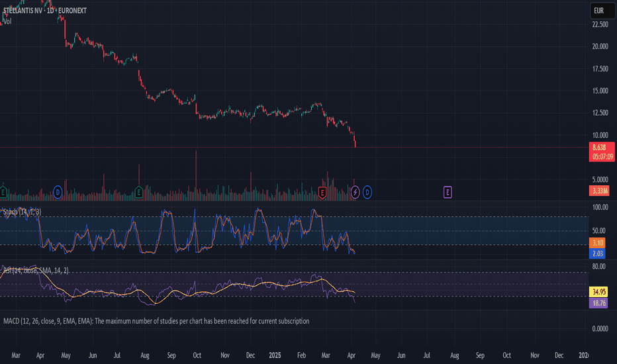Click the 80.00 RSI scale label
Viewport: 617px width, 364px height.
598,267
